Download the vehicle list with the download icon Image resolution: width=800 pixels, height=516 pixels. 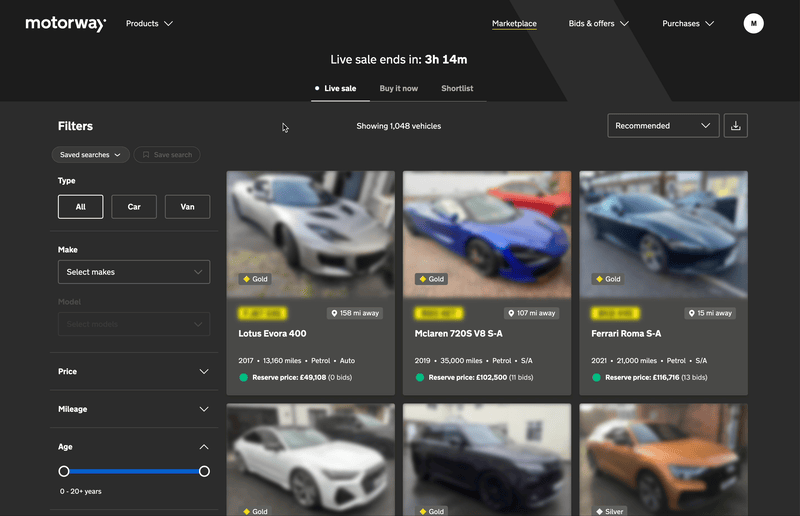pyautogui.click(x=735, y=126)
